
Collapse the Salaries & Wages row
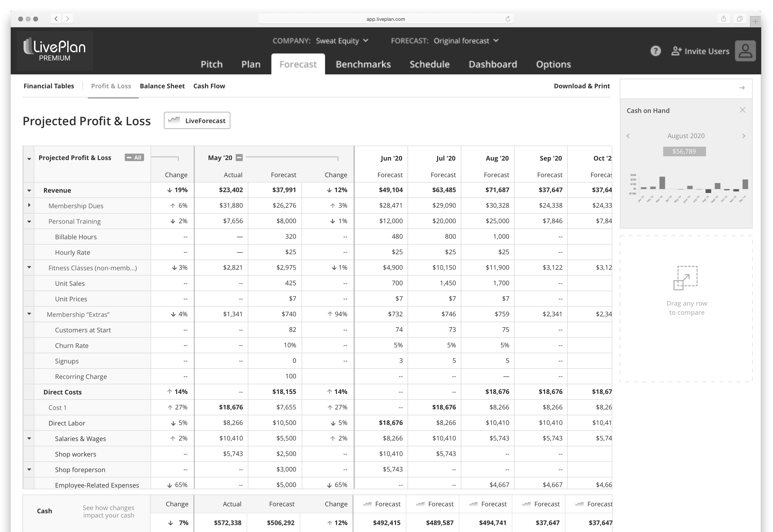[29, 438]
